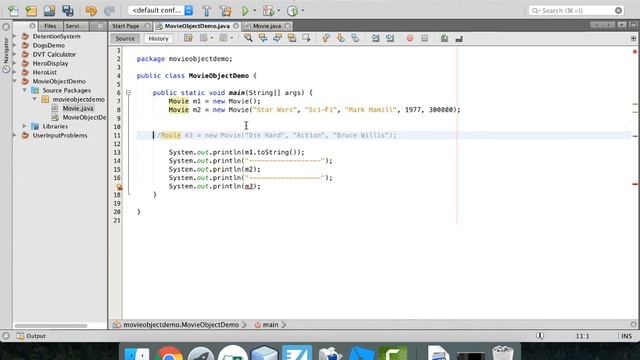Screen dimensions: 640x360
Task: Open the Run Project arrow dropdown
Action: [x=254, y=11]
